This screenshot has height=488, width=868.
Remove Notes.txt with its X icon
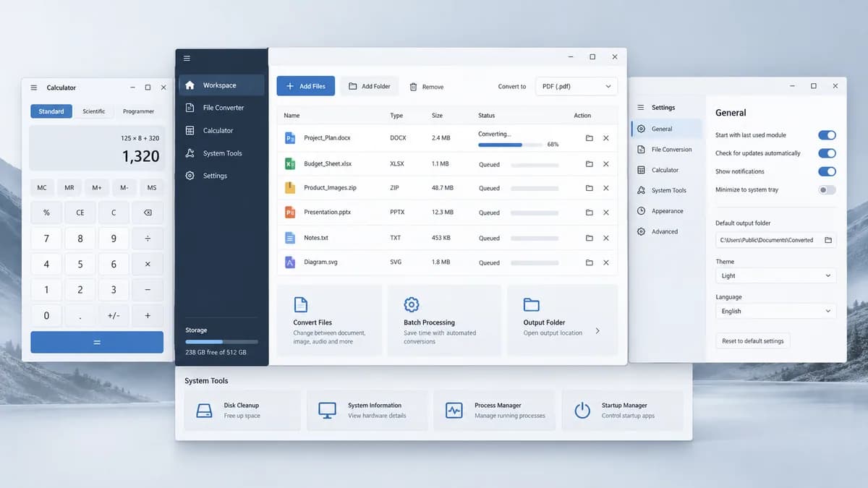(x=606, y=238)
